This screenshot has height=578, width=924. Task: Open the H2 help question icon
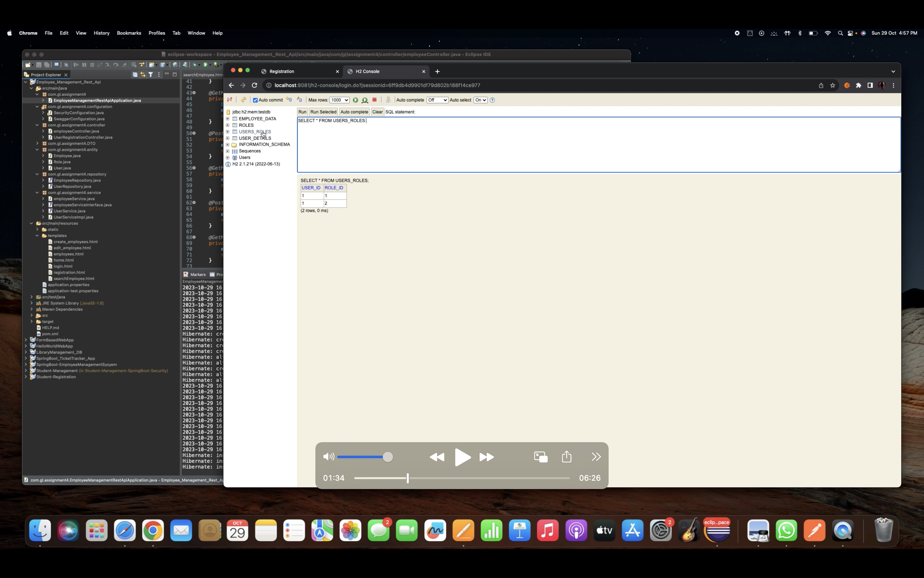pos(492,100)
